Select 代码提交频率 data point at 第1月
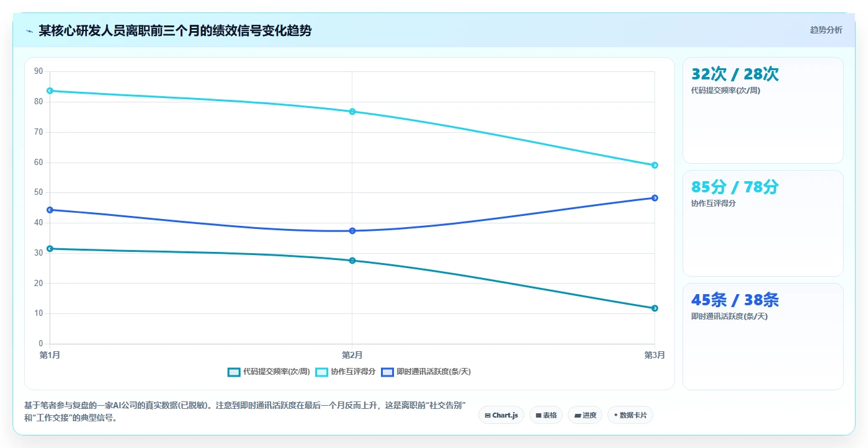The width and height of the screenshot is (868, 448). click(50, 249)
